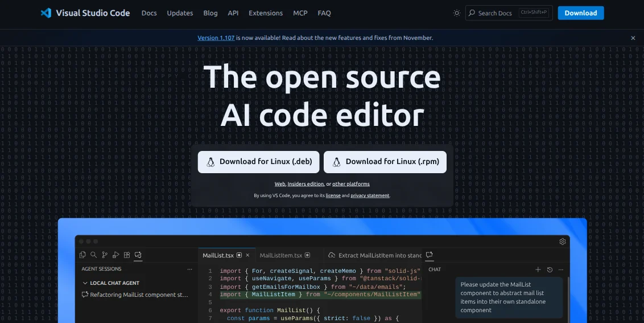Toggle the light/dark theme sun icon
This screenshot has height=323, width=644.
[456, 13]
